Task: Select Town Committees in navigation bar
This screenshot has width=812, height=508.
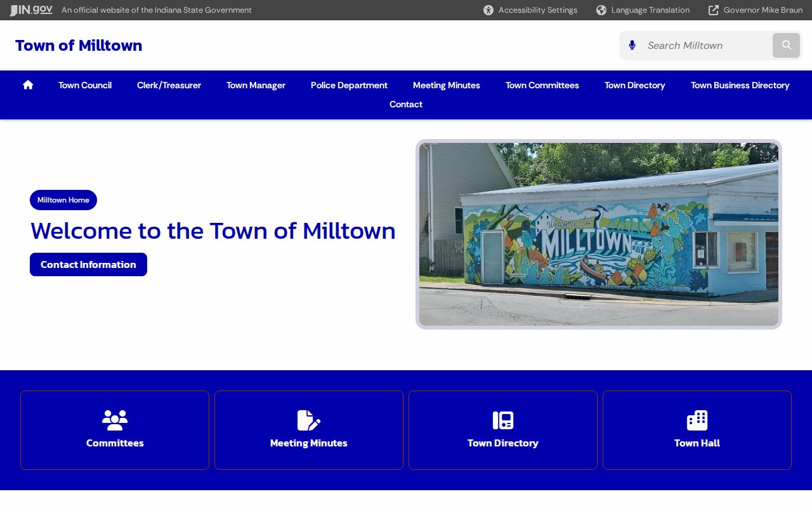Action: point(542,85)
